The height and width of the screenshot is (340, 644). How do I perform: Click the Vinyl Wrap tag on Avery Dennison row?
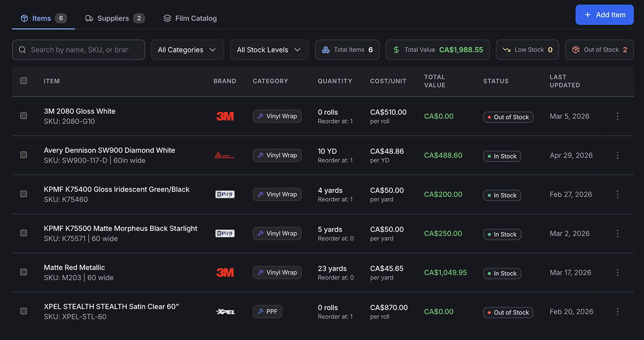(x=277, y=155)
